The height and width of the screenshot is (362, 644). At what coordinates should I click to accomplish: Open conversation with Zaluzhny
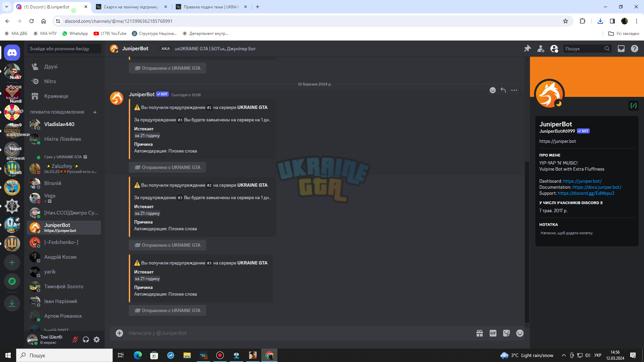click(64, 169)
